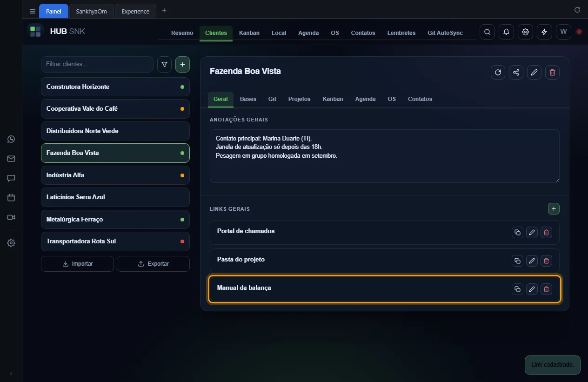Open the client's Git tab

(x=272, y=99)
